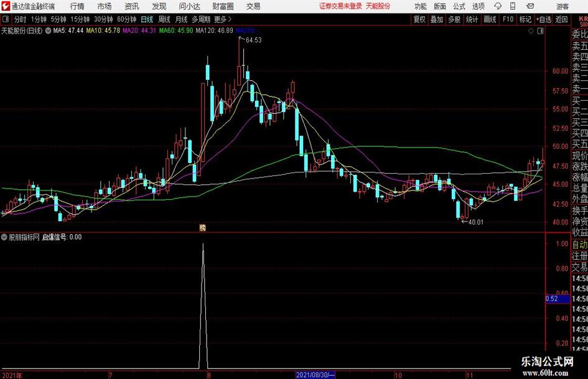Click the MA60: 45.90 indicator value
Viewport: 588px width, 379px height.
pos(176,30)
